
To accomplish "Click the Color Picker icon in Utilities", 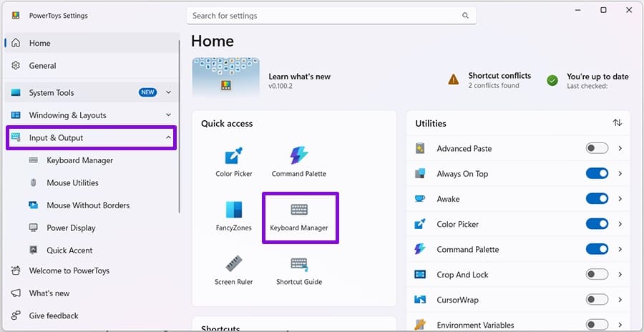I will click(420, 225).
